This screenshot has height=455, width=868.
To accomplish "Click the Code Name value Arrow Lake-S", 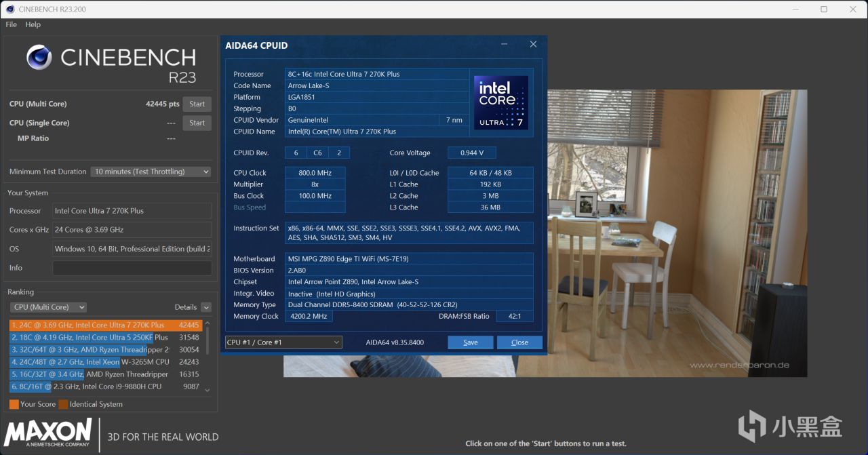I will coord(376,85).
